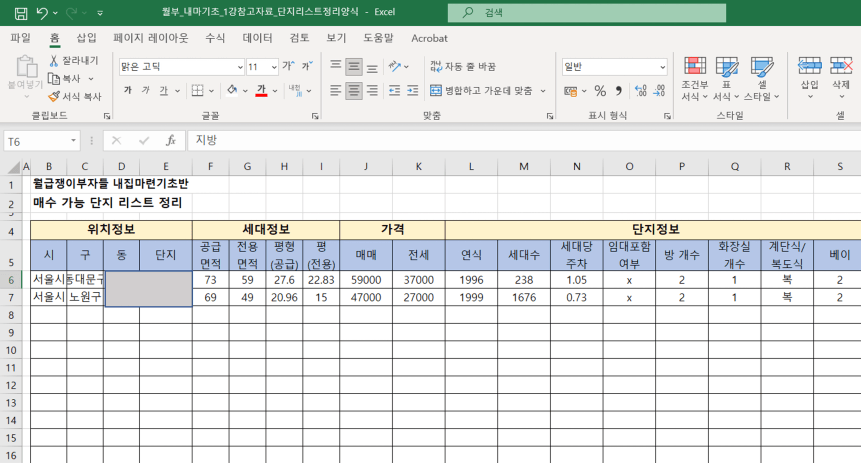Click increase decimal icon
861x463 pixels.
point(640,91)
